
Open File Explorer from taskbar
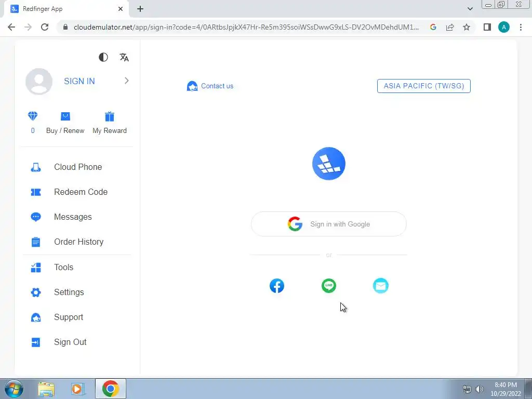click(x=46, y=389)
